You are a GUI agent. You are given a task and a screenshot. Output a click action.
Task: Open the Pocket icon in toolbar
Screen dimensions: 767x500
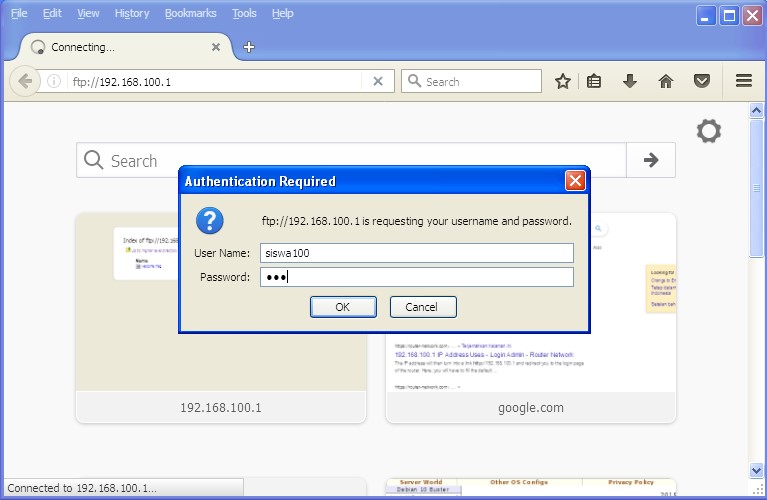702,82
